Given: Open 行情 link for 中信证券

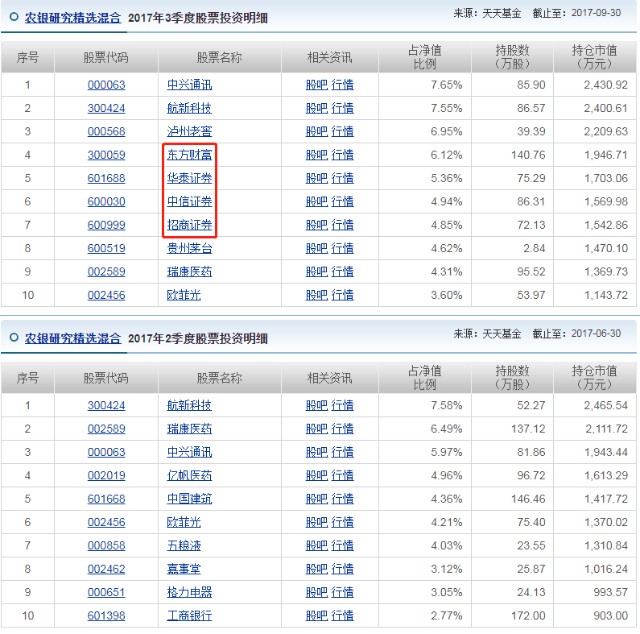Looking at the screenshot, I should pyautogui.click(x=342, y=202).
